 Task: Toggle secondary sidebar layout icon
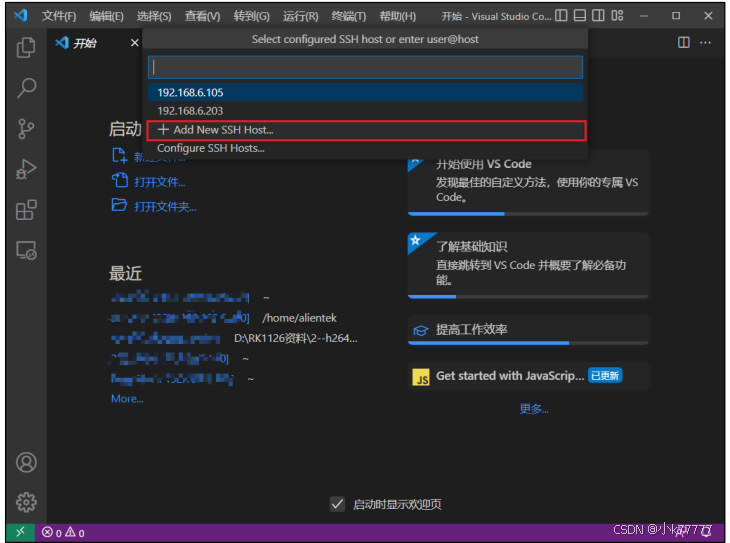click(x=598, y=16)
